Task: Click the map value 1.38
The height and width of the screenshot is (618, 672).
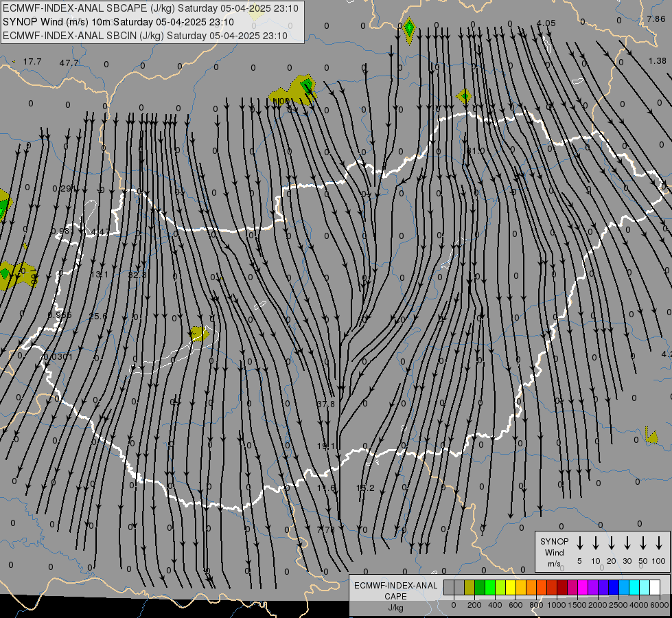Action: pos(658,61)
